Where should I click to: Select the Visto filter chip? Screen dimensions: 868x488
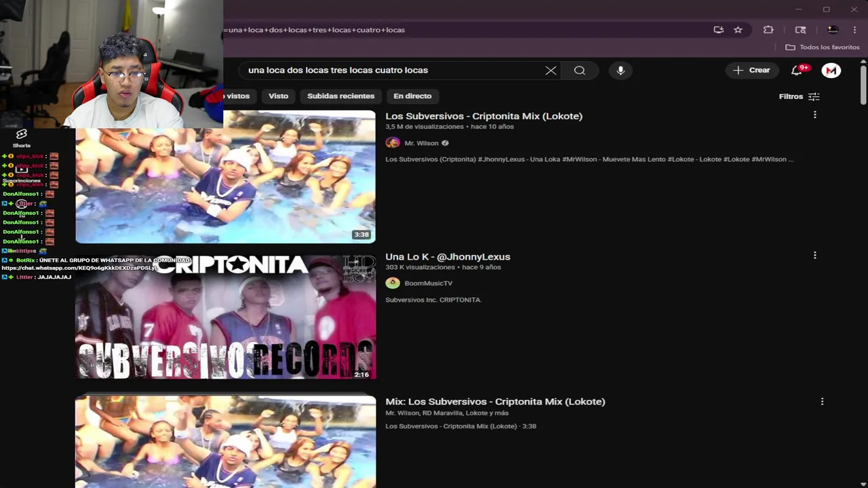click(x=278, y=96)
